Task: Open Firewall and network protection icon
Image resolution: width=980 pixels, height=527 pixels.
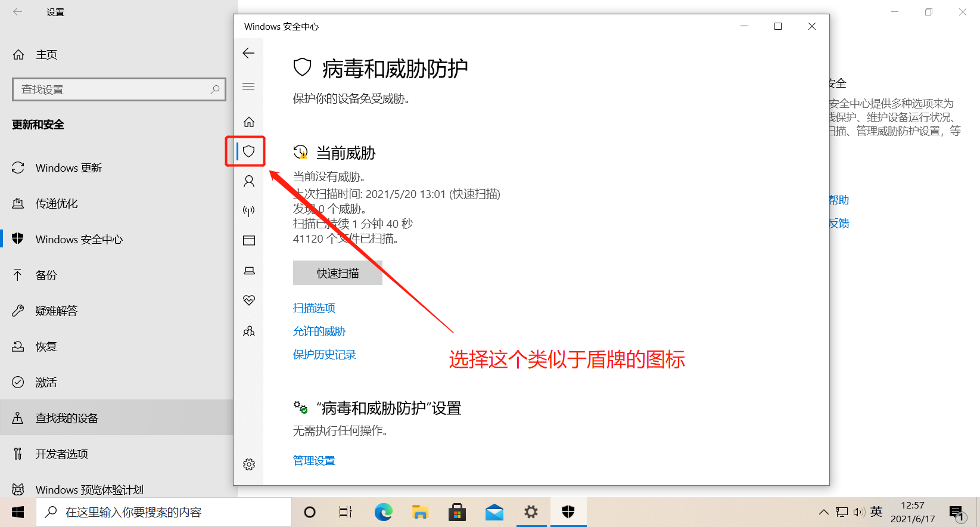Action: (x=249, y=210)
